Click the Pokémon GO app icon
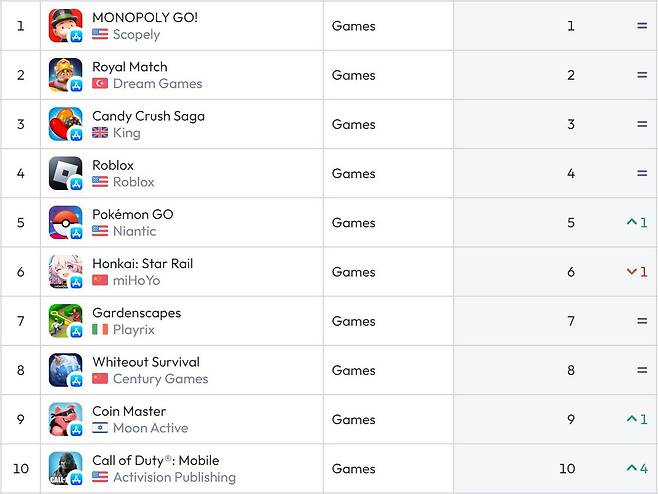 [65, 222]
